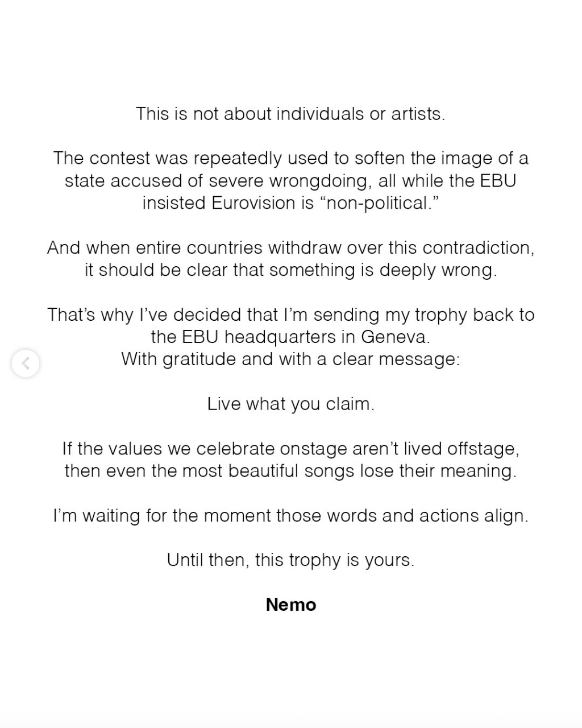Go to the previous carousel slide
Screen dimensions: 582x728
[x=26, y=363]
